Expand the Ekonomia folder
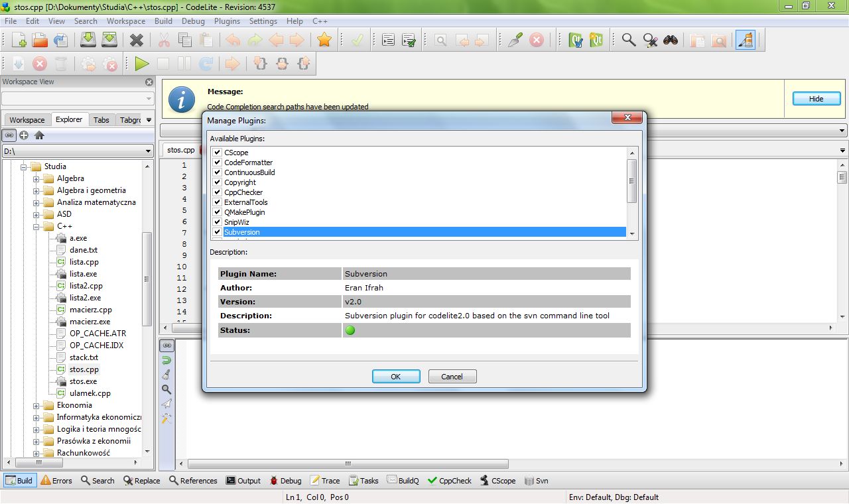This screenshot has width=849, height=504. point(37,405)
